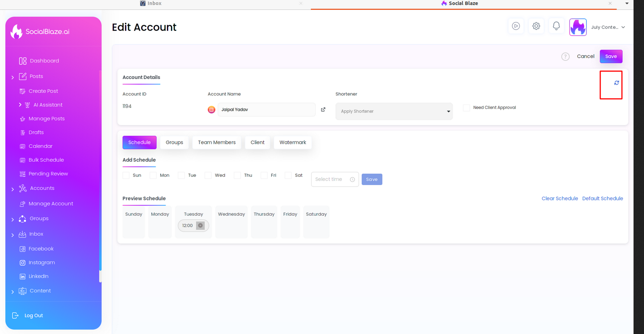
Task: Expand the Inbox section chevron
Action: coord(13,235)
